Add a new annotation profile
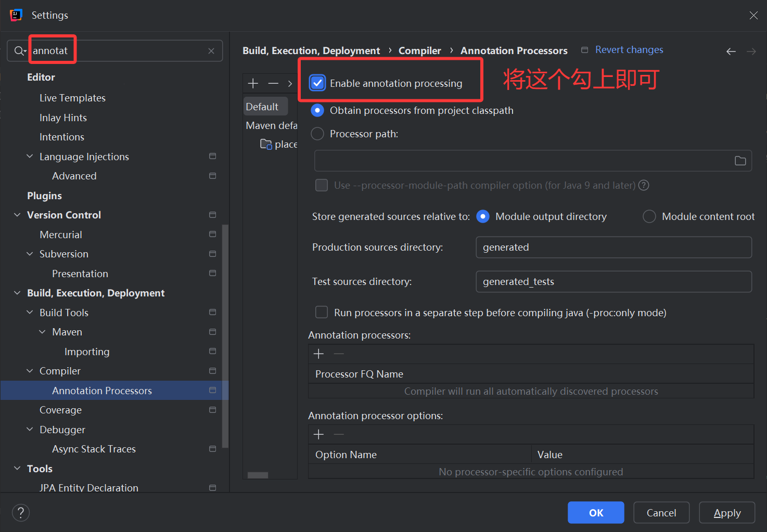The width and height of the screenshot is (767, 532). click(x=253, y=83)
